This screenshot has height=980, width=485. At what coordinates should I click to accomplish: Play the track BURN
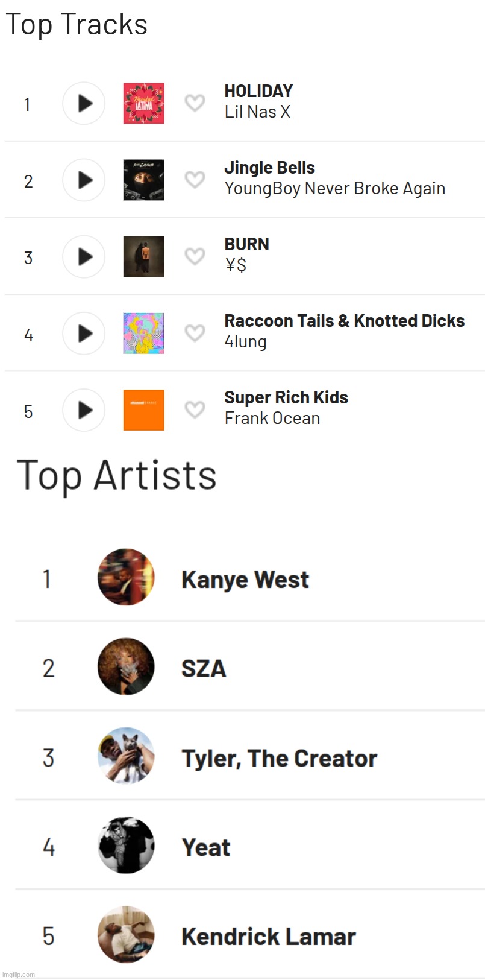pyautogui.click(x=84, y=257)
